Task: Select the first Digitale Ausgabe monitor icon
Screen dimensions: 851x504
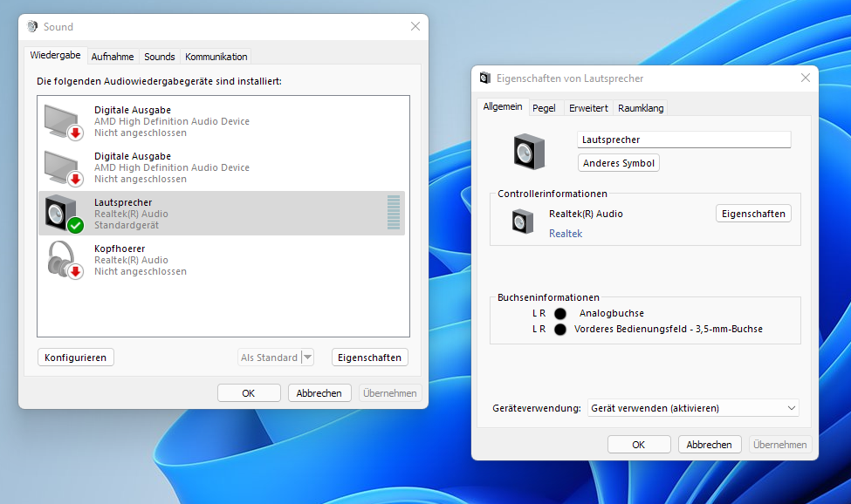Action: pyautogui.click(x=64, y=121)
